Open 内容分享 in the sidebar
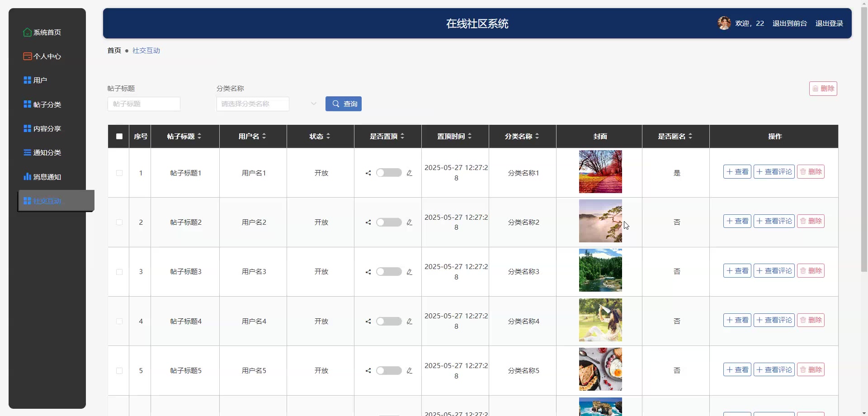 tap(47, 128)
